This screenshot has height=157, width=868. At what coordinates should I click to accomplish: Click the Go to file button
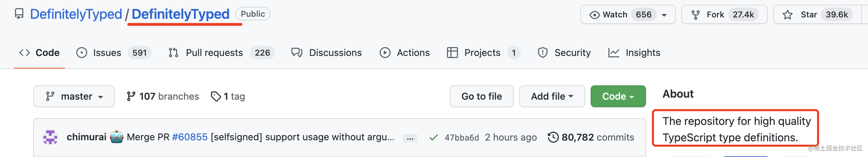click(x=481, y=97)
